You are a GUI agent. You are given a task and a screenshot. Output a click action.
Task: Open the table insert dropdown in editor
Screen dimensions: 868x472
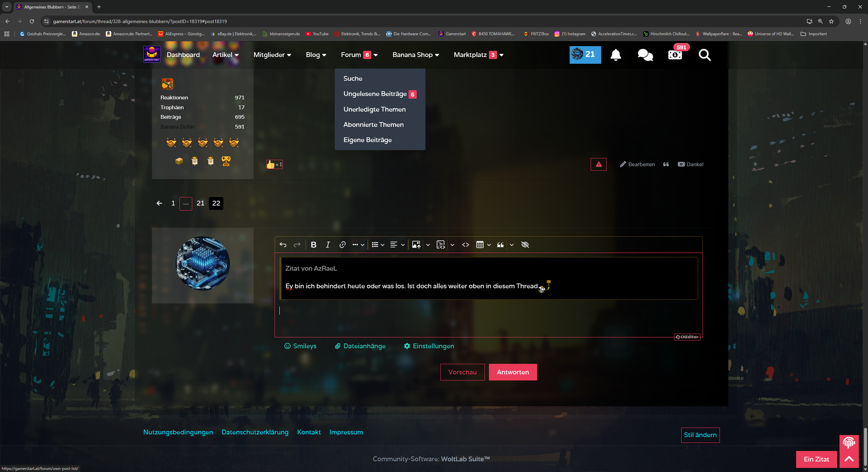(489, 245)
